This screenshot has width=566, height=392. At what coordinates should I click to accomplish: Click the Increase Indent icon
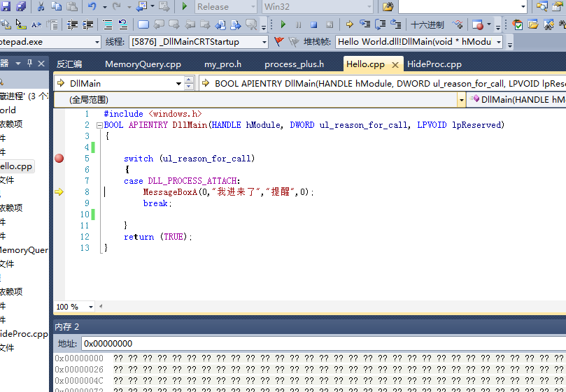[x=87, y=24]
